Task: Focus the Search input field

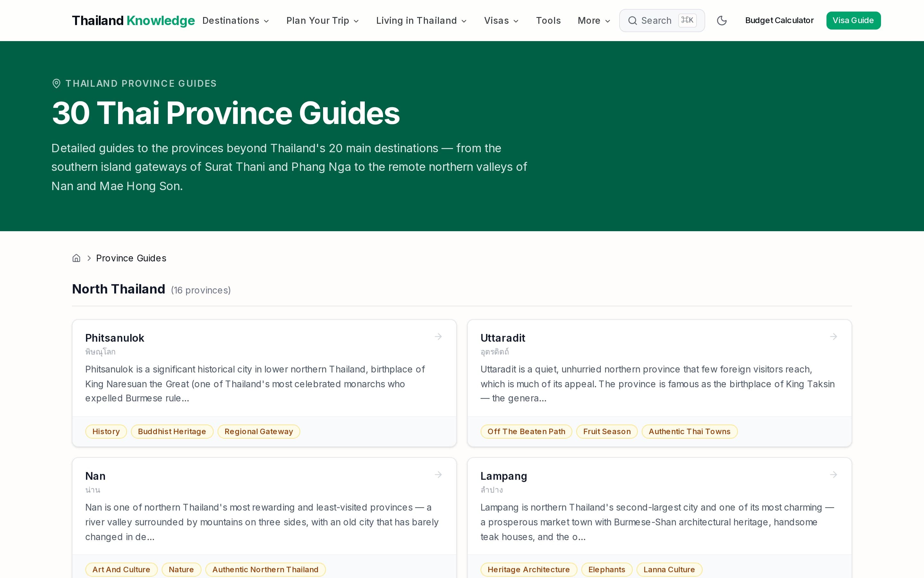Action: (x=662, y=21)
